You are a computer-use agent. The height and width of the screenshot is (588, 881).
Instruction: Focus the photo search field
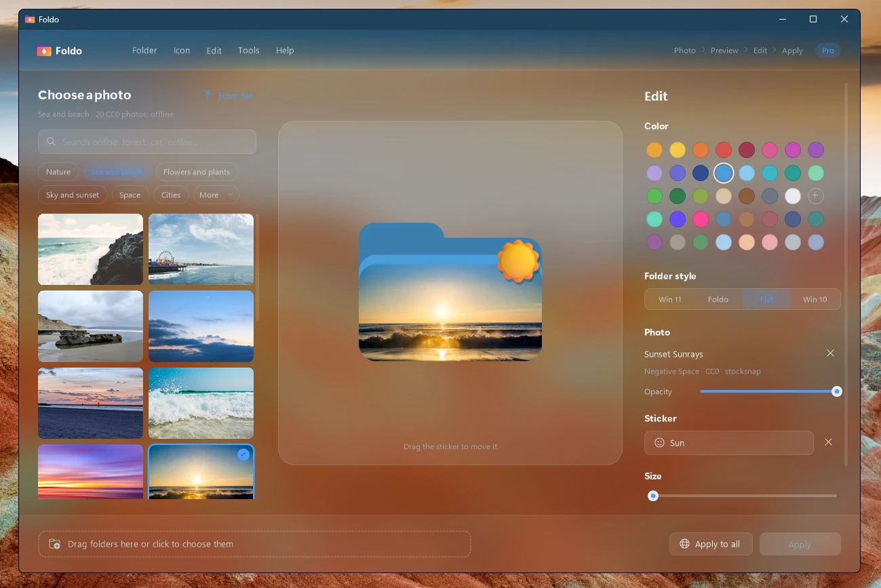147,142
